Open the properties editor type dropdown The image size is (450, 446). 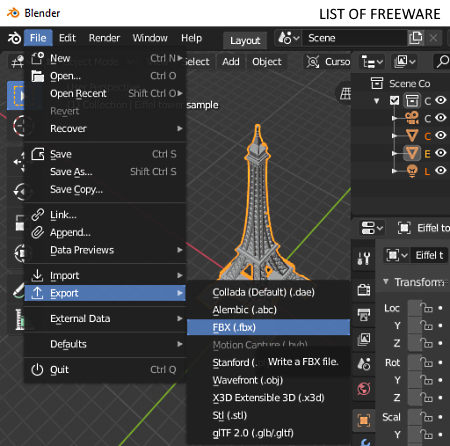[372, 228]
